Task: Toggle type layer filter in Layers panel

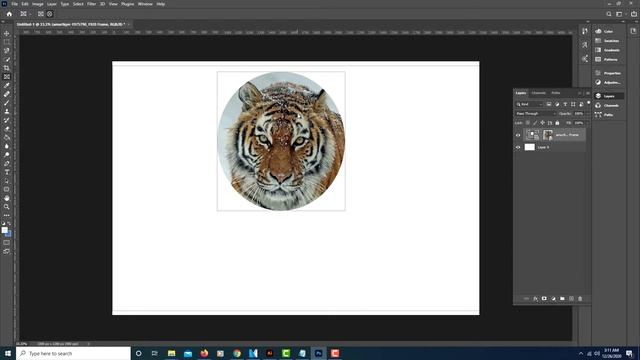Action: pos(565,104)
